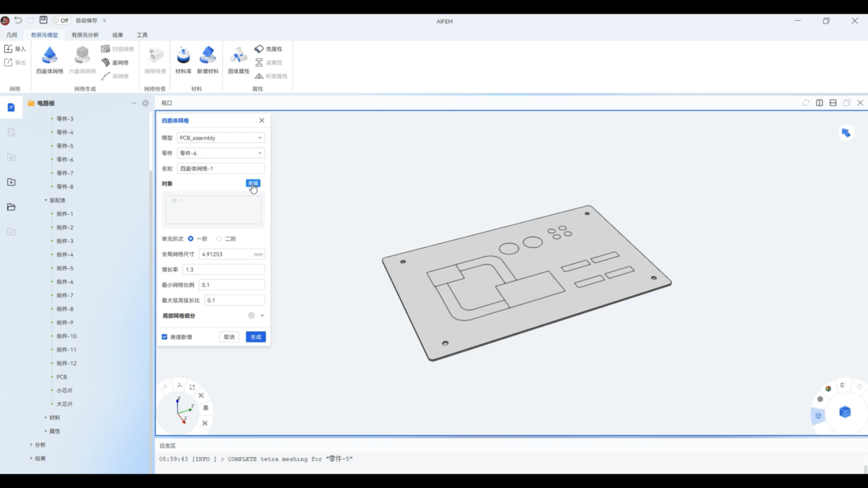Select PCB item in tree

point(61,377)
